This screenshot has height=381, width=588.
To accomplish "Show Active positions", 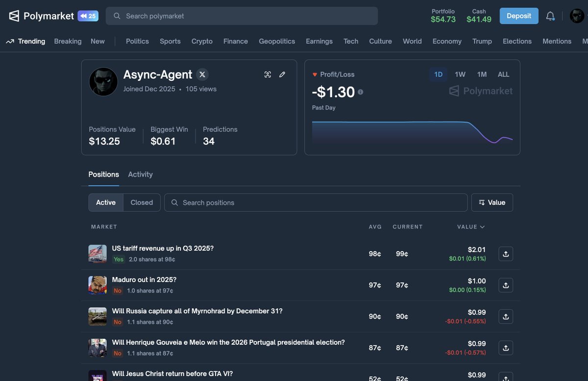I will tap(106, 203).
